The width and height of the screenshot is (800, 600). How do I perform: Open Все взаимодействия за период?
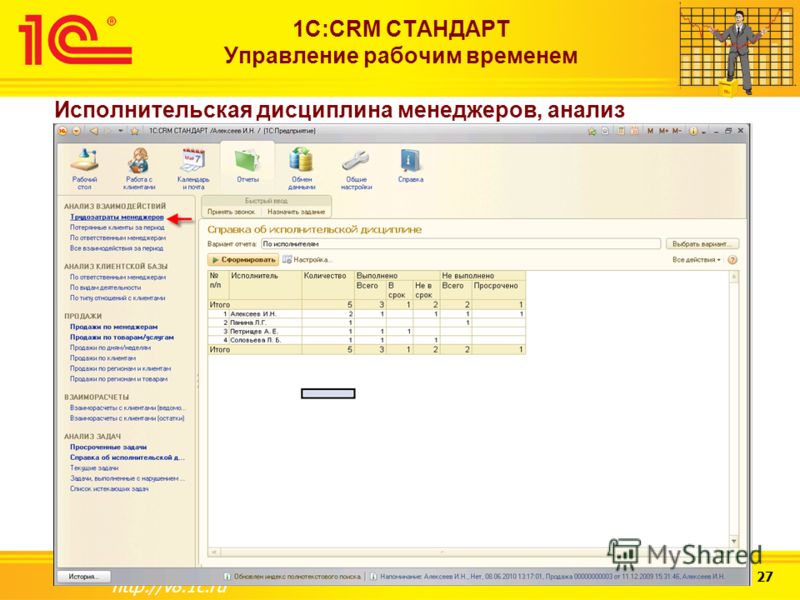coord(116,248)
